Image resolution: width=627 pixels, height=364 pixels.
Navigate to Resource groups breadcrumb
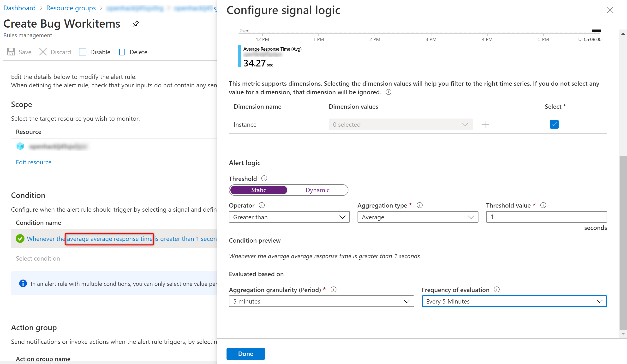(71, 8)
